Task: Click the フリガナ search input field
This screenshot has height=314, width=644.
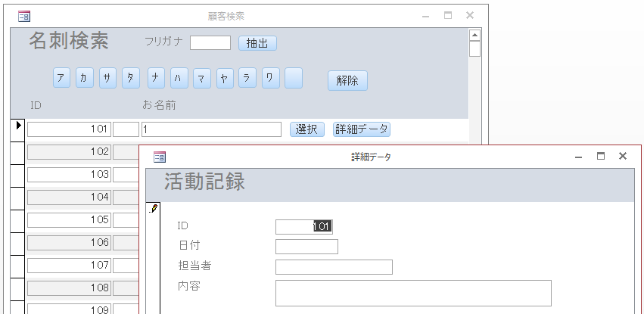Action: tap(210, 43)
